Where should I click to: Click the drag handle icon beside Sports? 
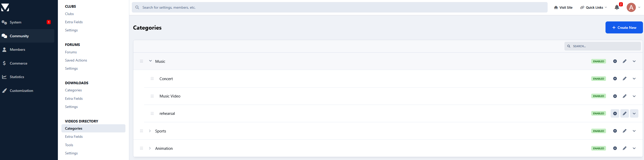(141, 131)
